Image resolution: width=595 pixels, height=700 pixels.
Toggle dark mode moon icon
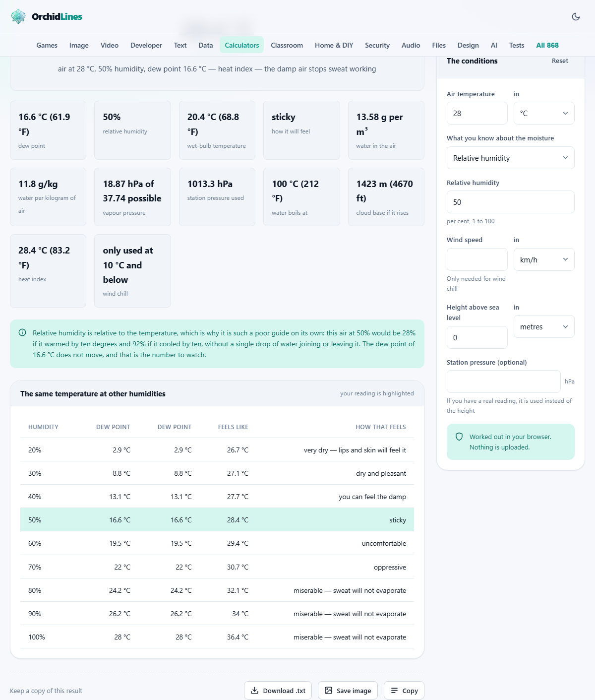pos(576,16)
